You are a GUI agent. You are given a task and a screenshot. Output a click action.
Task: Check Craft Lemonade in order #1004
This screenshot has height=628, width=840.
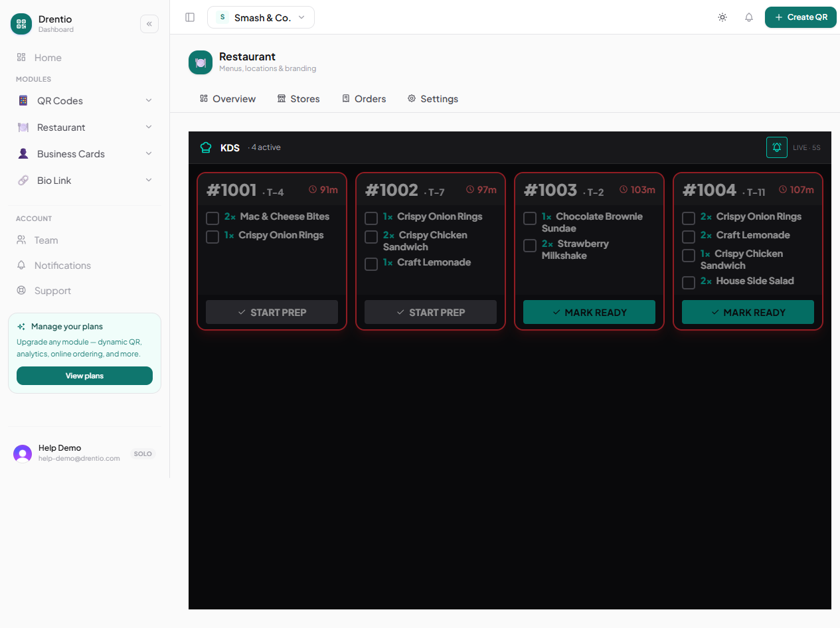[x=689, y=237]
